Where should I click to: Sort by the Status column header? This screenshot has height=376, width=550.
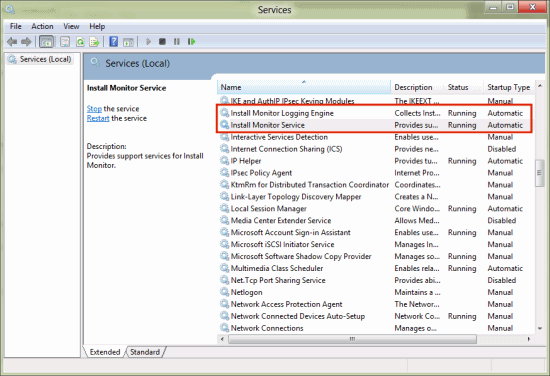point(464,87)
